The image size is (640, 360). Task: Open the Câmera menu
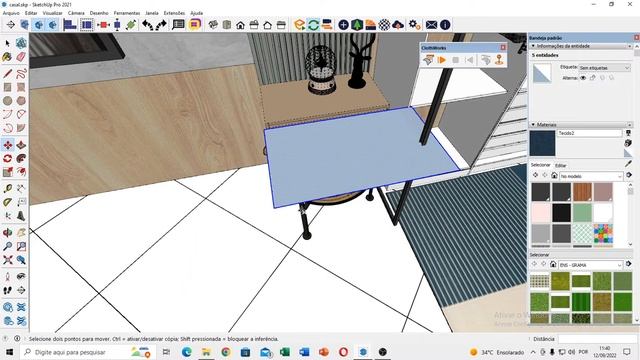(x=76, y=13)
